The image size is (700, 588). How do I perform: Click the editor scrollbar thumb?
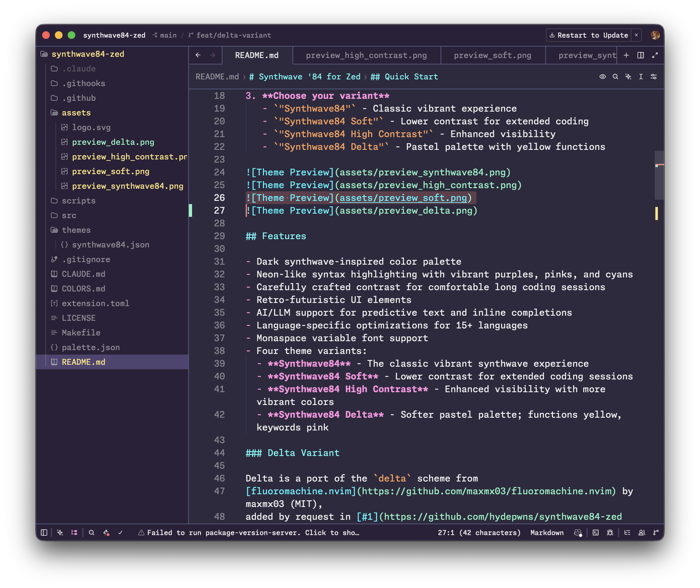659,175
